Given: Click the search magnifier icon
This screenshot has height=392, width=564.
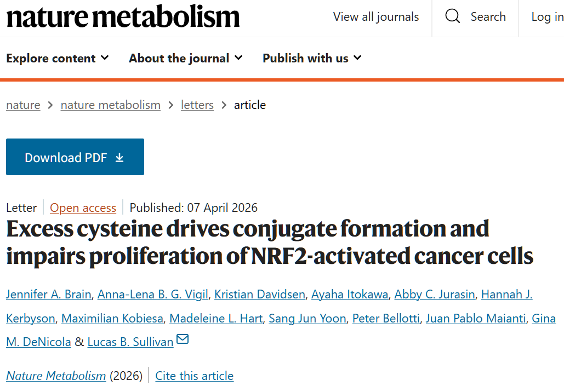Looking at the screenshot, I should [453, 17].
